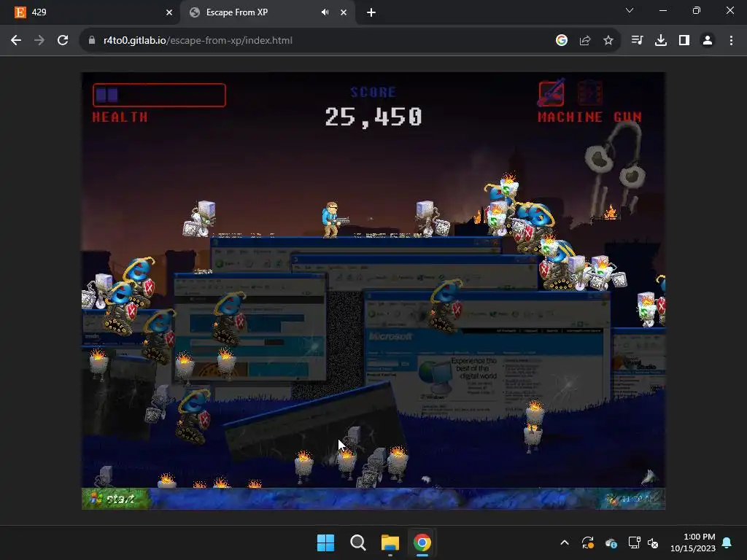Image resolution: width=747 pixels, height=560 pixels.
Task: Click the muted volume tray icon
Action: tap(653, 542)
